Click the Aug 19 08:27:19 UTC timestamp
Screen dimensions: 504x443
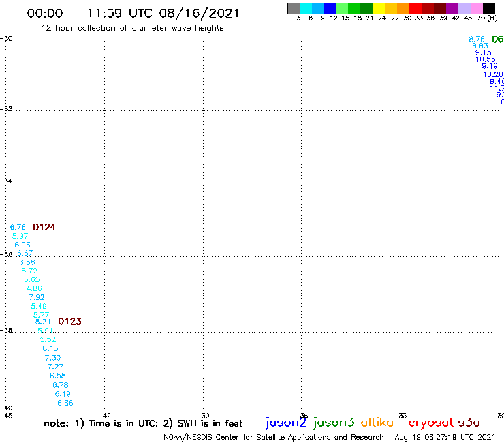[x=445, y=437]
